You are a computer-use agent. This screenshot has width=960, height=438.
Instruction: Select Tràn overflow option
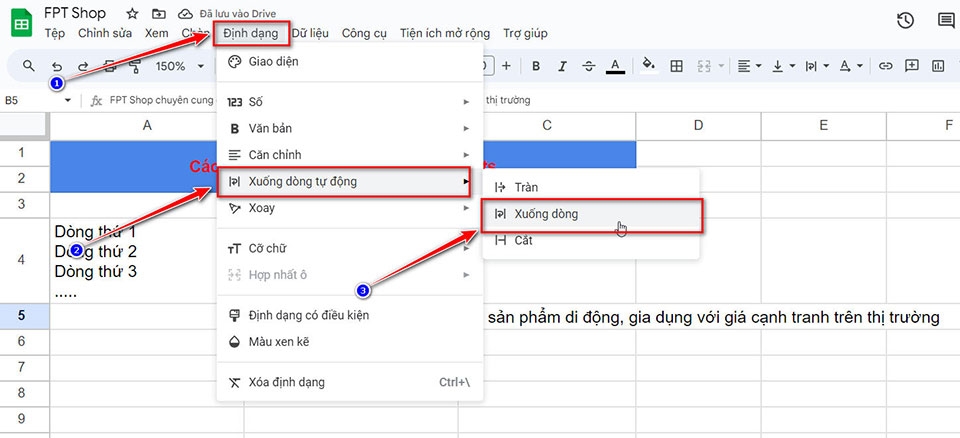coord(590,187)
